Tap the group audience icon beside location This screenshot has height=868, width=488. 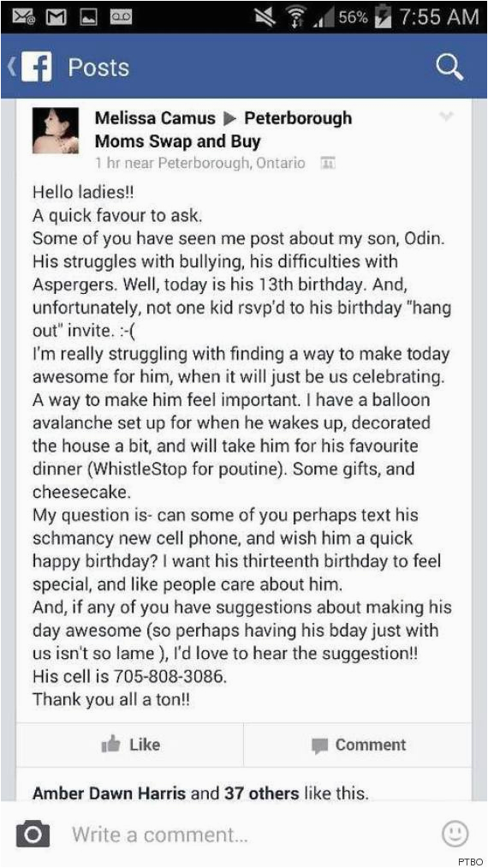click(328, 163)
